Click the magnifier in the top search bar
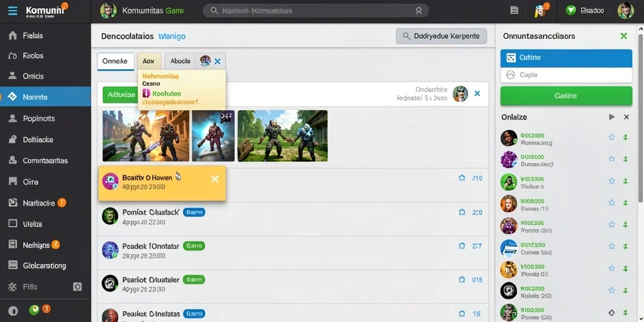 (x=214, y=11)
